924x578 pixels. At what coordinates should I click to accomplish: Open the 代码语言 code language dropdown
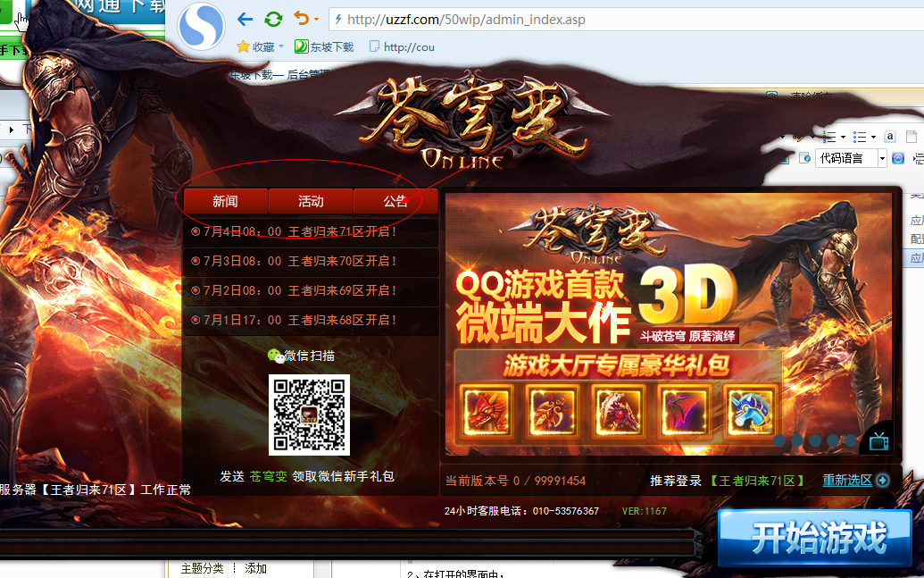851,158
